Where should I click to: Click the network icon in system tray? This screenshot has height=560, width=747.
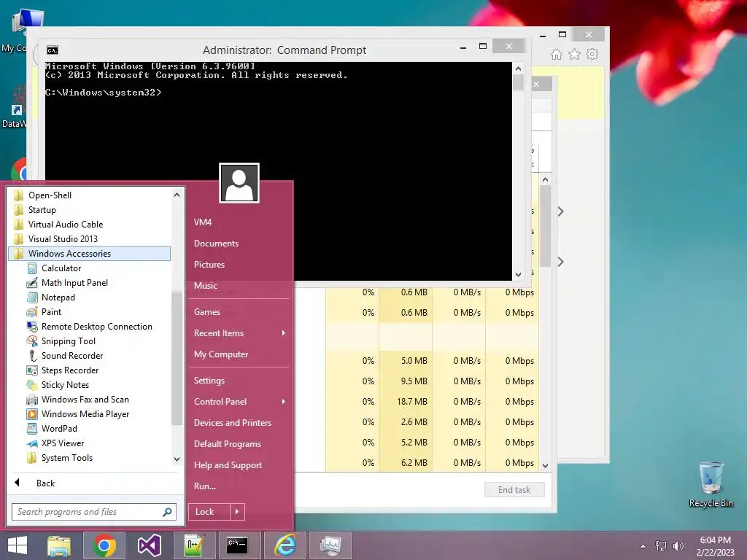coord(661,546)
